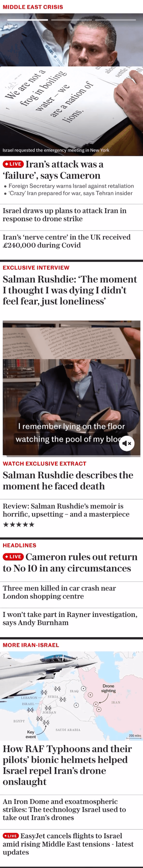Viewport: 143px width, 868px height.
Task: Select first story progress bar on top image
Action: point(28,20)
